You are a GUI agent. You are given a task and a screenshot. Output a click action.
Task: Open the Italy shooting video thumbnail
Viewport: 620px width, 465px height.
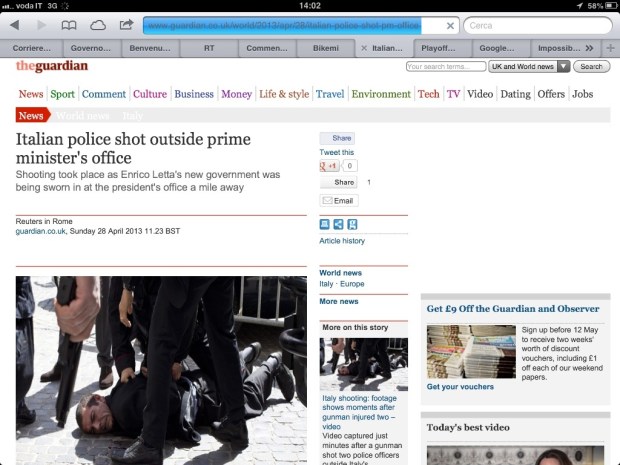(364, 364)
